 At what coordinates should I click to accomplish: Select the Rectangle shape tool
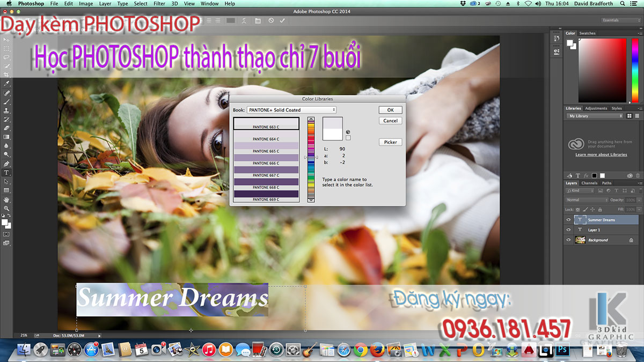pos(6,190)
